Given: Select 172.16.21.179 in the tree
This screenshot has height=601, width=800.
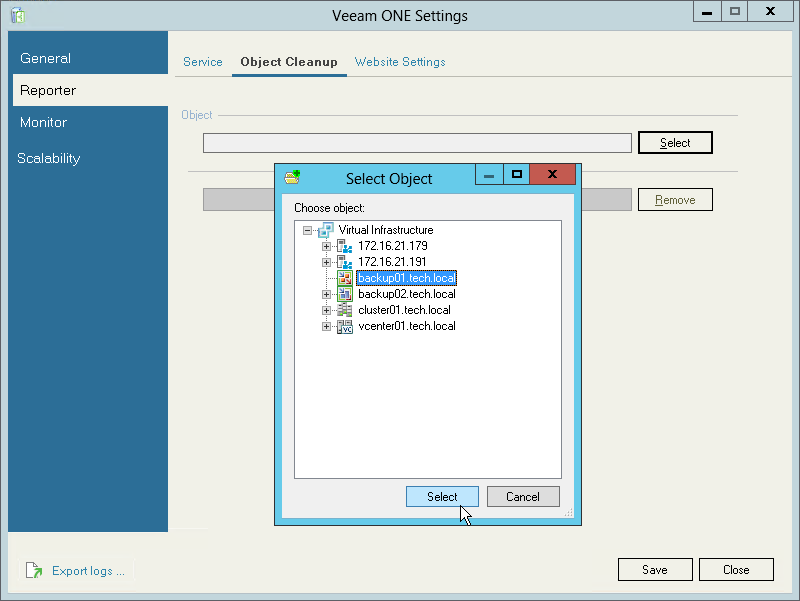Looking at the screenshot, I should click(x=393, y=246).
